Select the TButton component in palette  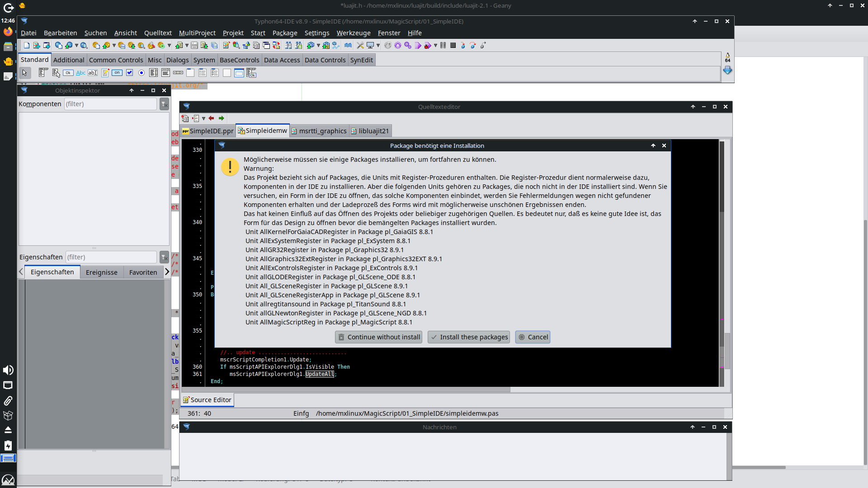point(68,73)
